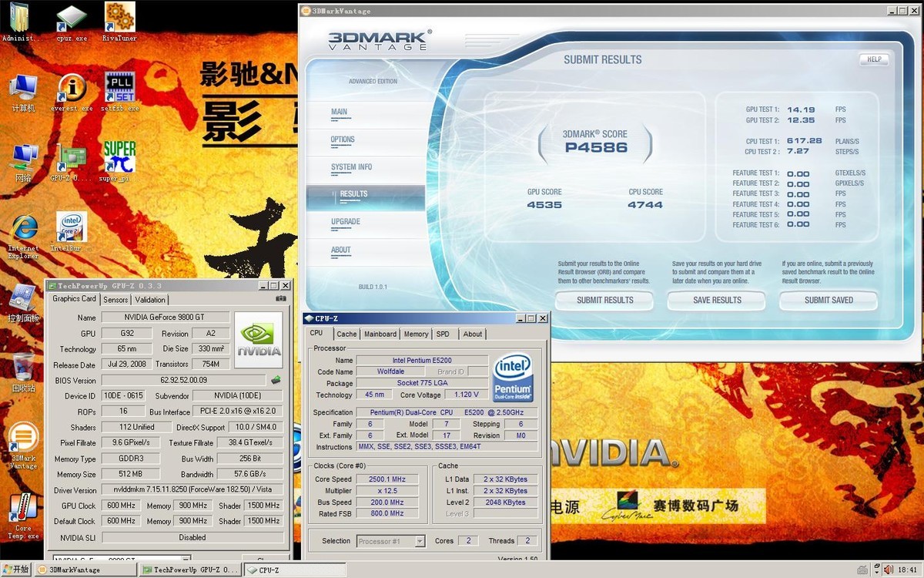Click the Driver Version field in GPU-Z
924x578 pixels.
192,490
